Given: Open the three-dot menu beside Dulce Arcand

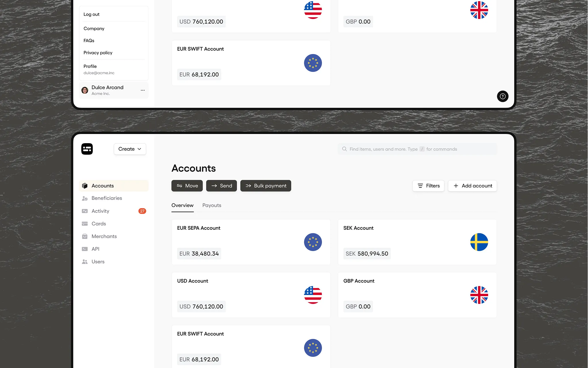Looking at the screenshot, I should (x=143, y=90).
